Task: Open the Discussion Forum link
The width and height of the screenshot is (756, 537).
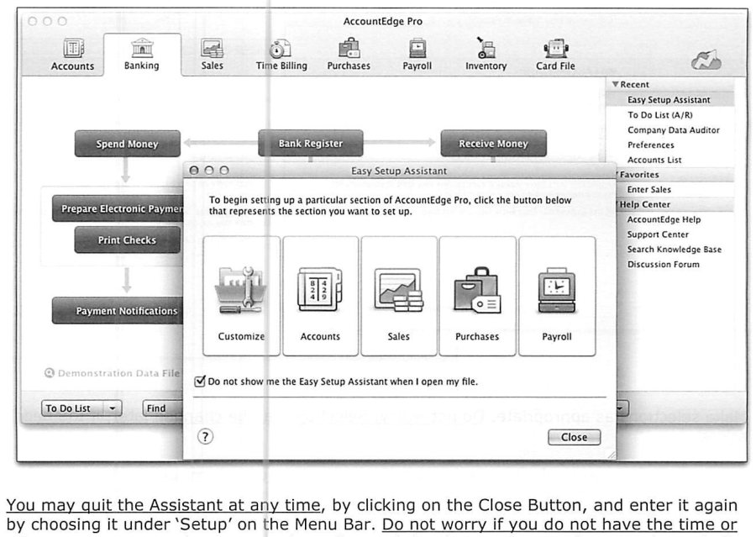Action: [663, 265]
